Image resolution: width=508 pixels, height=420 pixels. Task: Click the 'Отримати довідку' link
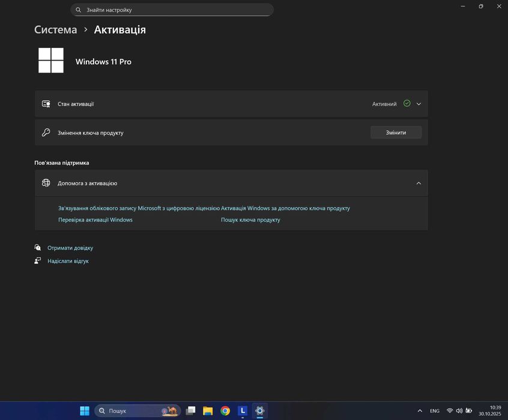click(x=70, y=248)
